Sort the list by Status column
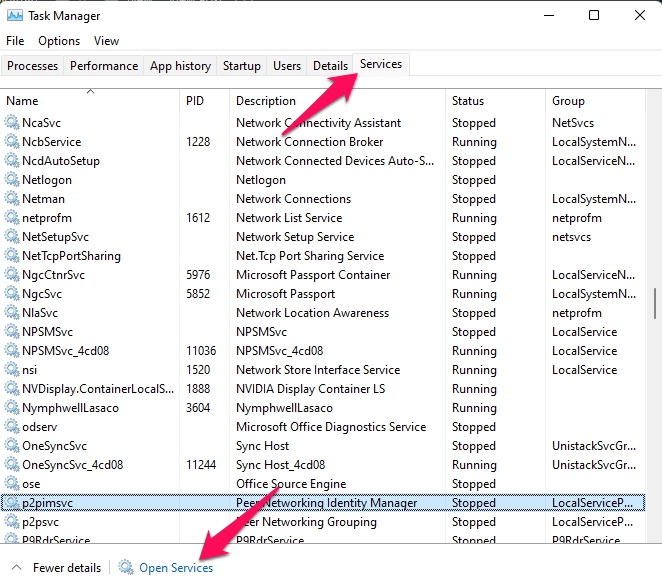Screen dimensions: 662x587 coord(468,101)
